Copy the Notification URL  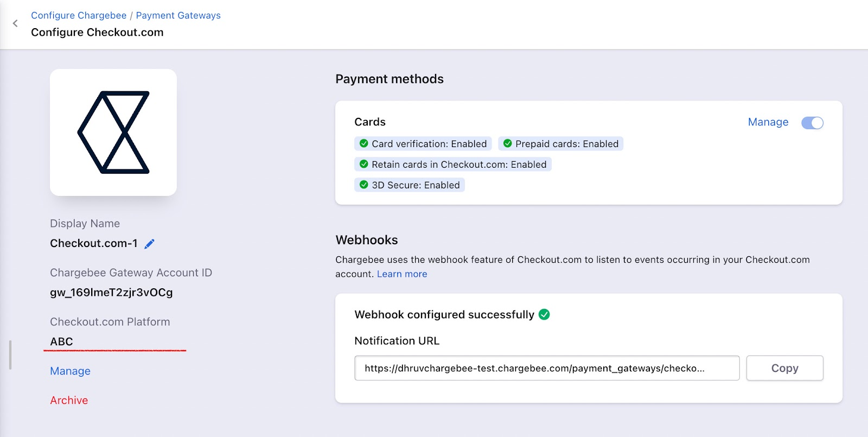784,368
